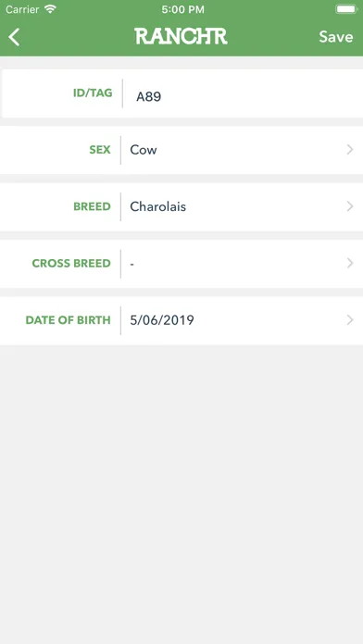Tap the DATE OF BIRTH label
This screenshot has width=363, height=644.
coord(69,320)
